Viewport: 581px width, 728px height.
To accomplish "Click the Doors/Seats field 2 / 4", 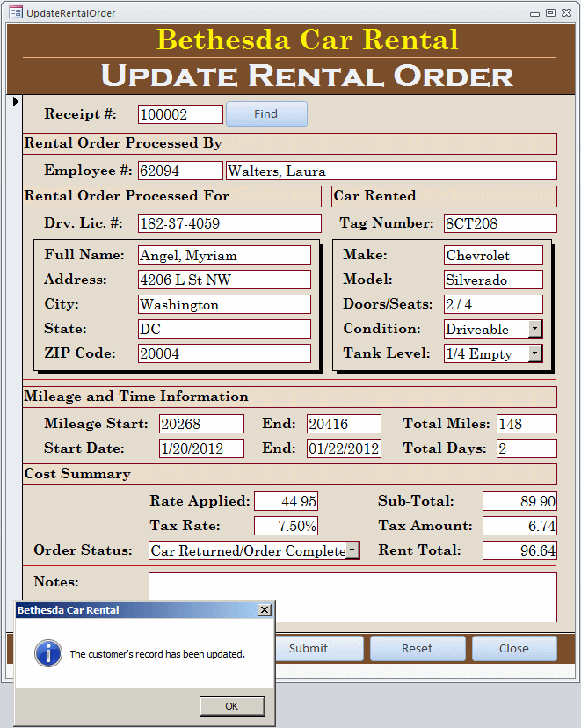I will tap(493, 304).
